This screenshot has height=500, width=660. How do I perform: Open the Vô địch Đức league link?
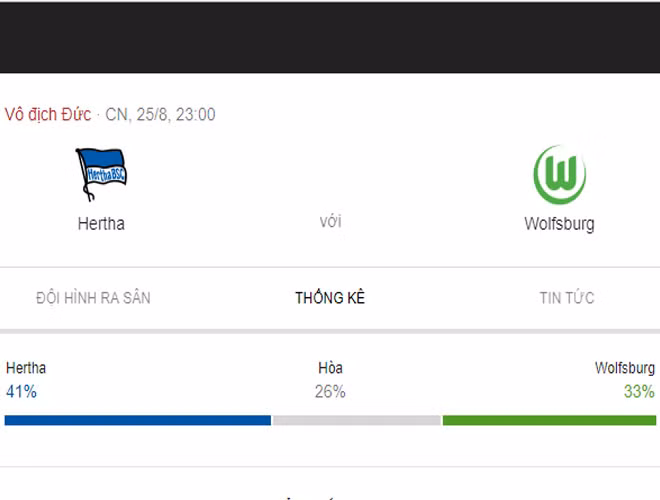click(48, 114)
